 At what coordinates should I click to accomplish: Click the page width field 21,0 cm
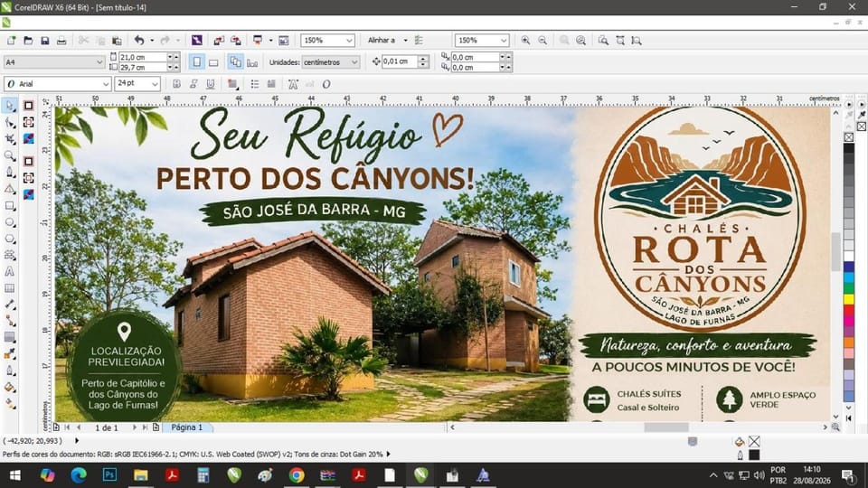[x=142, y=57]
